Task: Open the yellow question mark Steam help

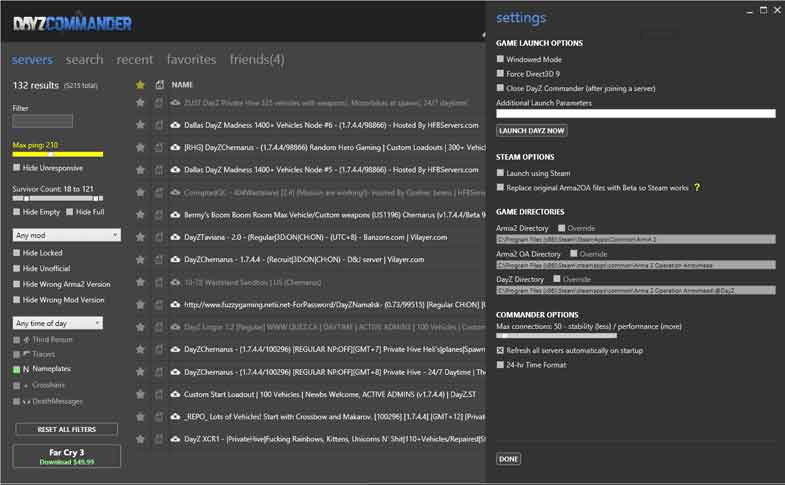Action: tap(696, 188)
